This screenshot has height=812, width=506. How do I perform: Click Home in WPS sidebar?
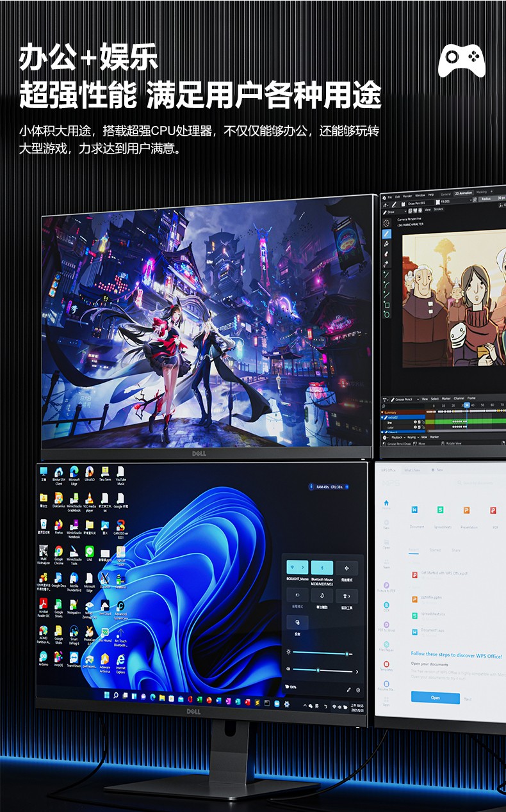click(386, 506)
